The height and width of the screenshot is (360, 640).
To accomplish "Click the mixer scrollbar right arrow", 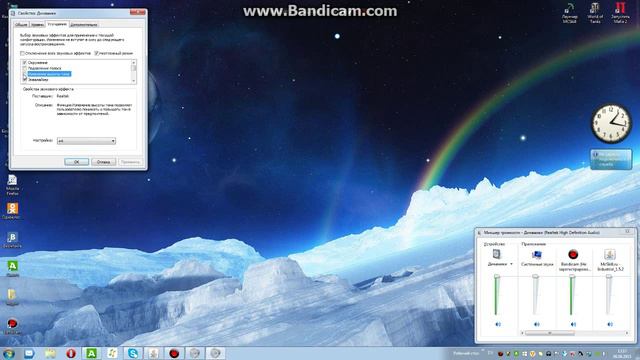I will coord(627,333).
